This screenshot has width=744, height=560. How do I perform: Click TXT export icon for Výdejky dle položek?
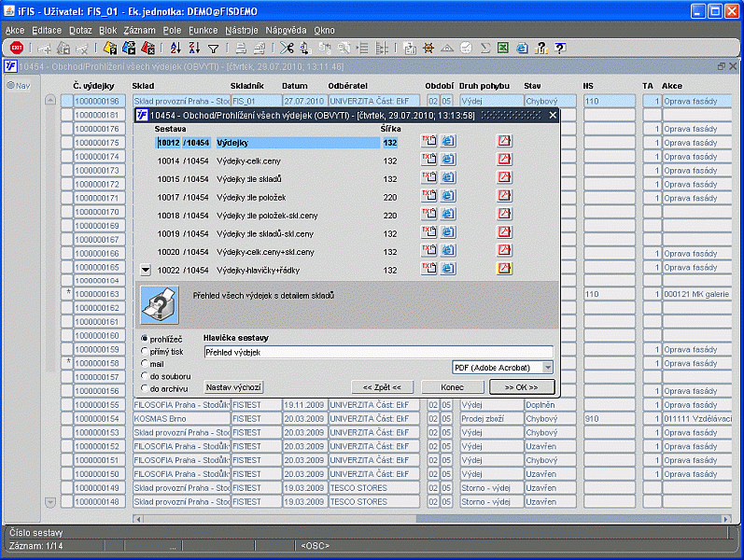428,195
